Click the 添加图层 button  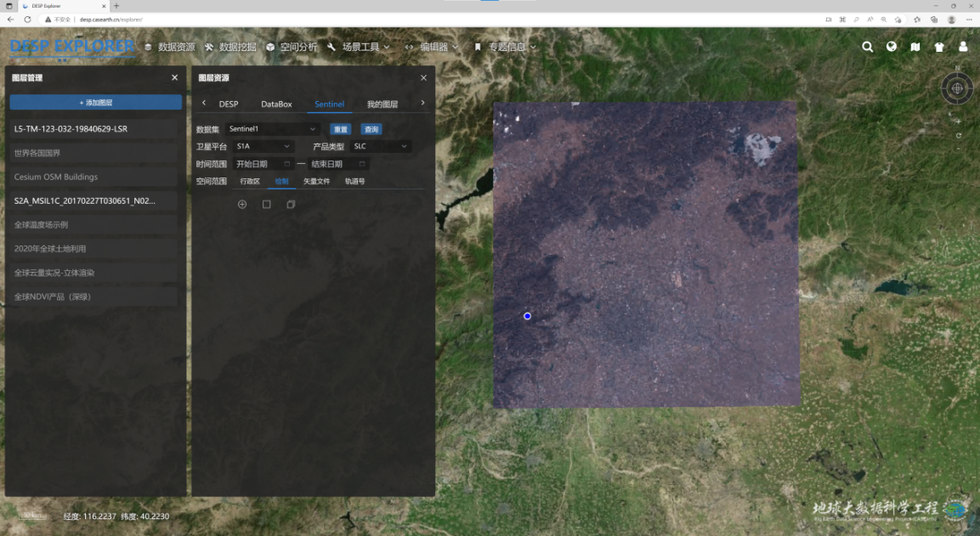pos(96,103)
